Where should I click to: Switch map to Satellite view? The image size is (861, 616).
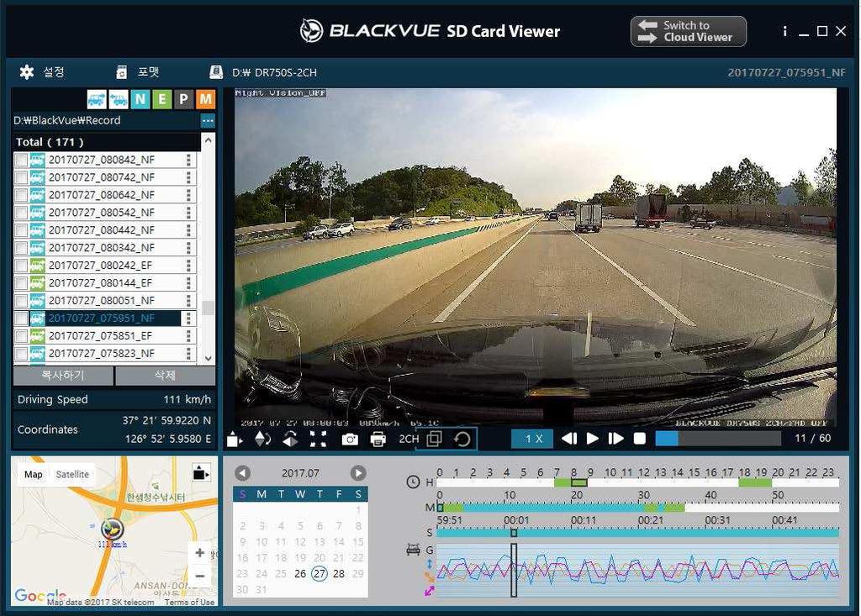[72, 474]
